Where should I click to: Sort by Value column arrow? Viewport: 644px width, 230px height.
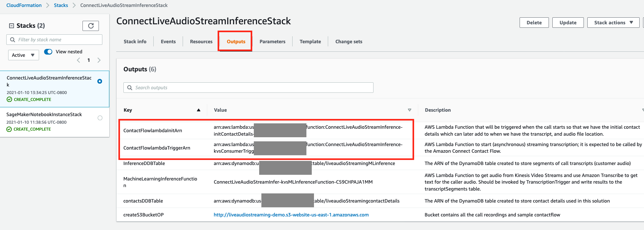tap(410, 110)
